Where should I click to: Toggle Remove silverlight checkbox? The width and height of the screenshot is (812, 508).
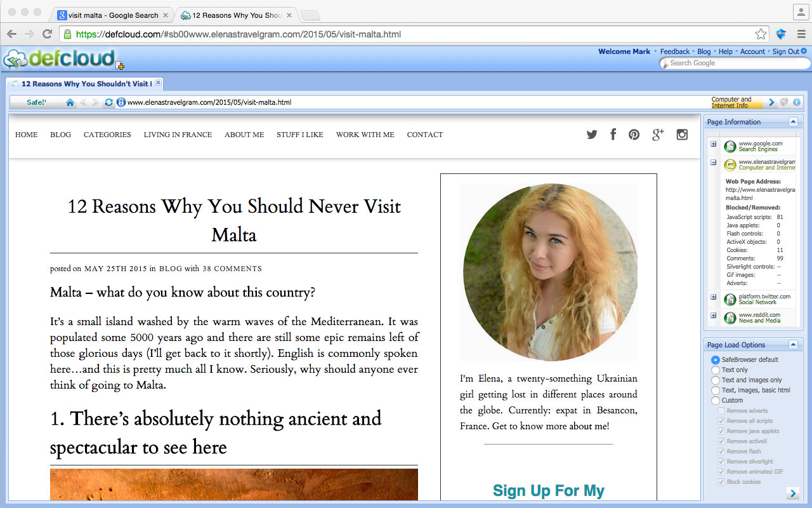pos(721,462)
